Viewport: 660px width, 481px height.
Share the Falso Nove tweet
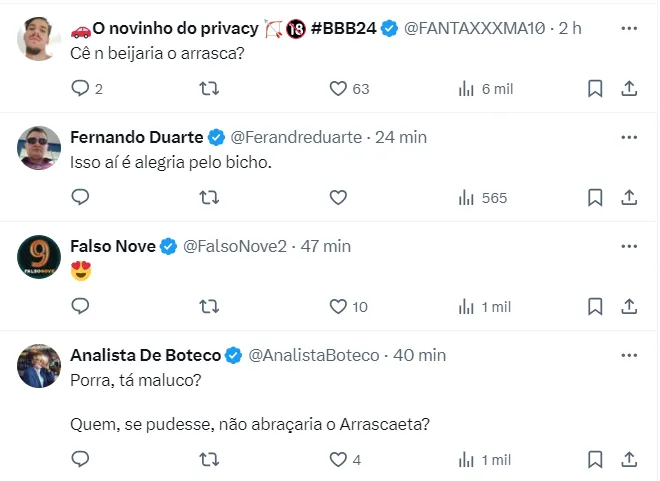point(629,307)
